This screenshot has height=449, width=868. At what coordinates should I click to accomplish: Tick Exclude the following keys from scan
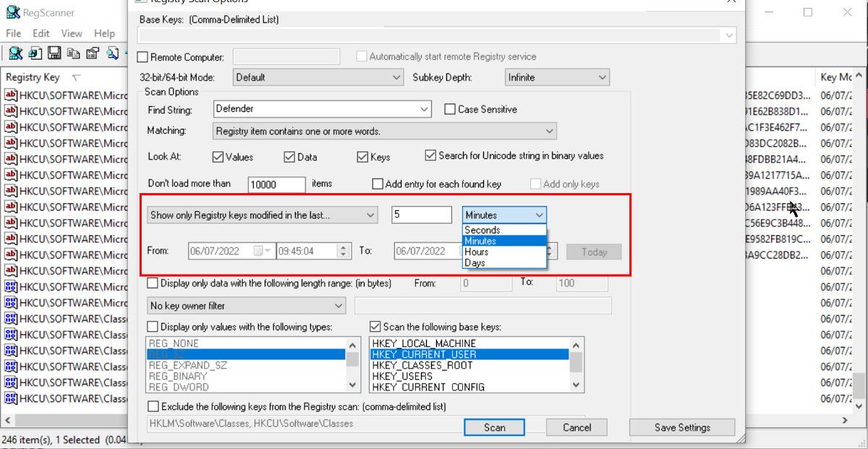click(153, 406)
